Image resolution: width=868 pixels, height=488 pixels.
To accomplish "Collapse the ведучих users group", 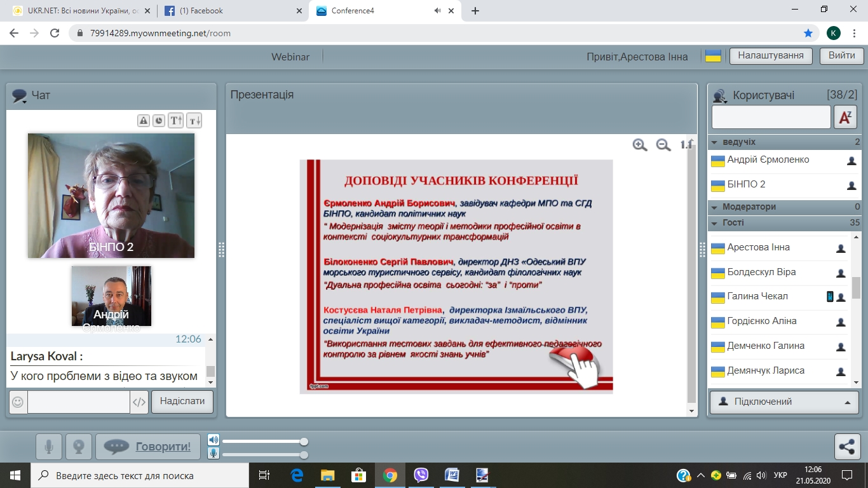I will click(714, 142).
